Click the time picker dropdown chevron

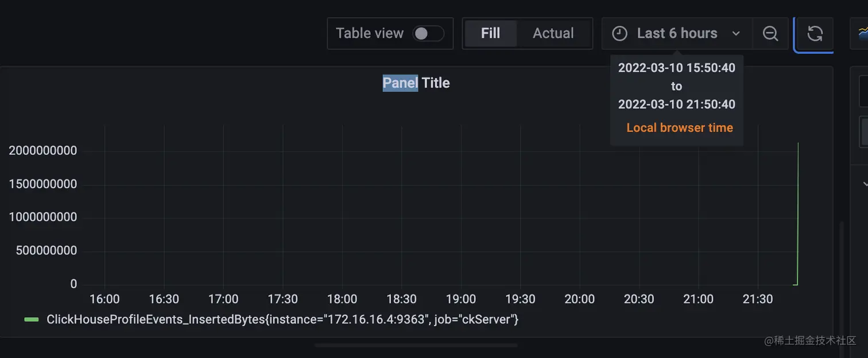click(x=736, y=33)
